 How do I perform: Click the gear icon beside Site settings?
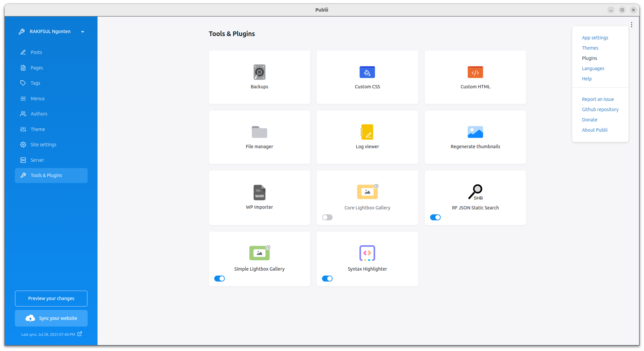click(x=23, y=145)
